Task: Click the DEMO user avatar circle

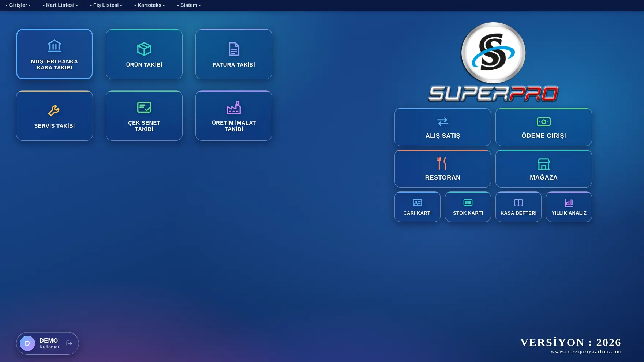Action: pos(27,343)
